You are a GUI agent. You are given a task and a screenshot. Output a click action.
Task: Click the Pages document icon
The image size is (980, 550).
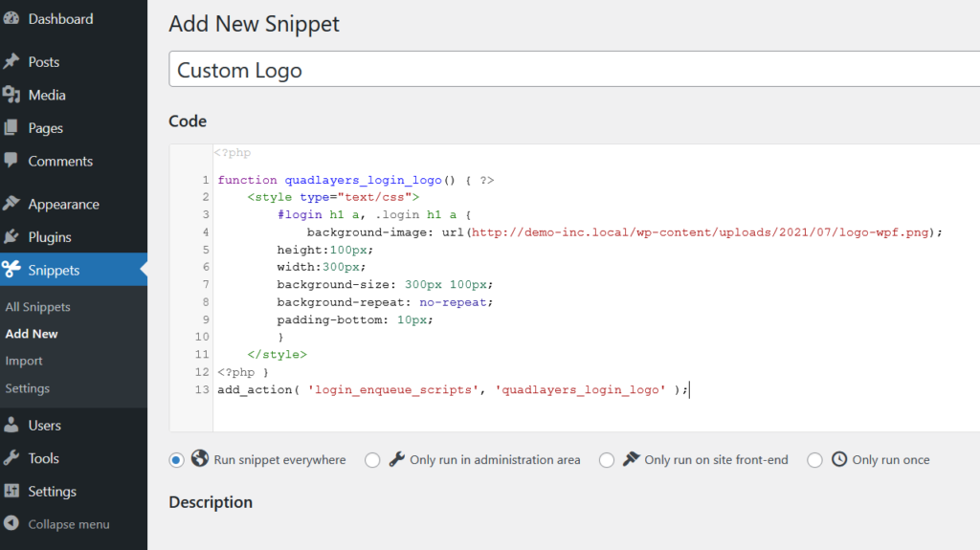point(11,128)
